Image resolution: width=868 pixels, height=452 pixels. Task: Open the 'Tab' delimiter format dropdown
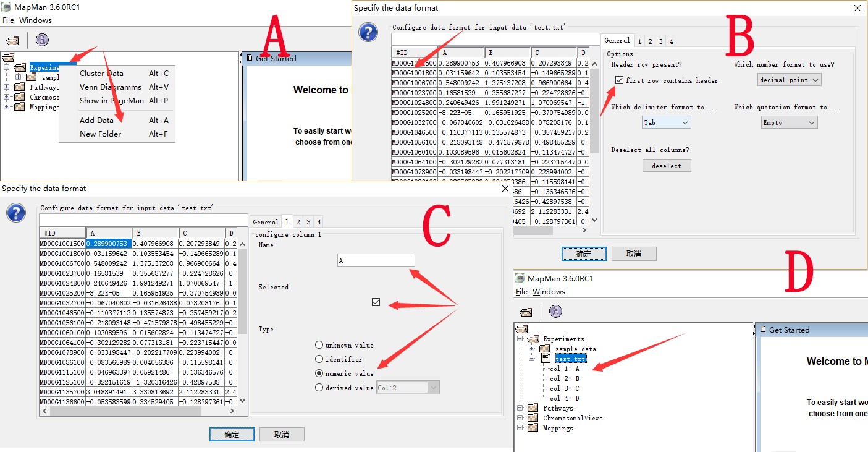click(667, 122)
